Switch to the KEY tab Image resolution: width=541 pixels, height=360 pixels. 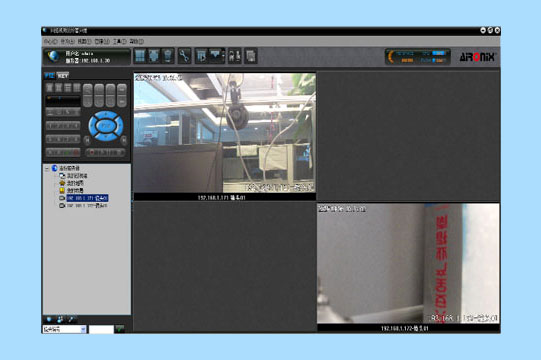[x=63, y=76]
